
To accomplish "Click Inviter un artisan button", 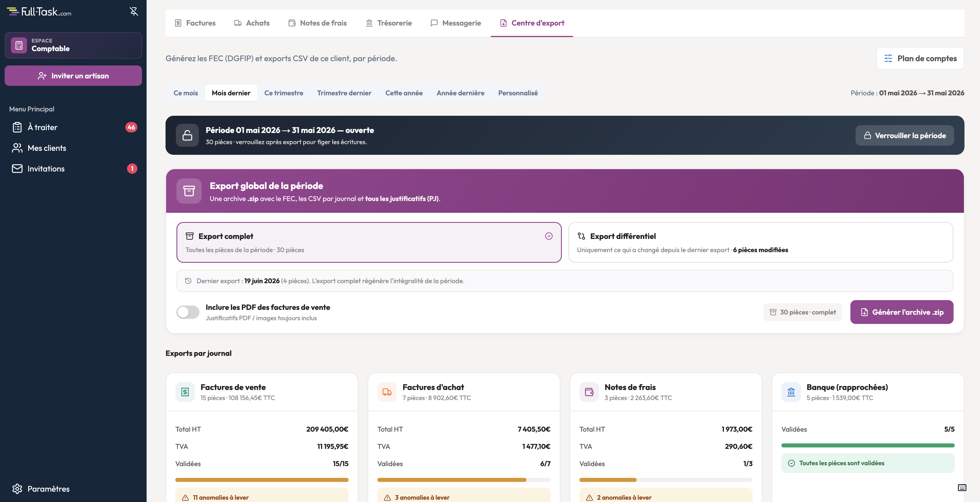I will point(73,76).
